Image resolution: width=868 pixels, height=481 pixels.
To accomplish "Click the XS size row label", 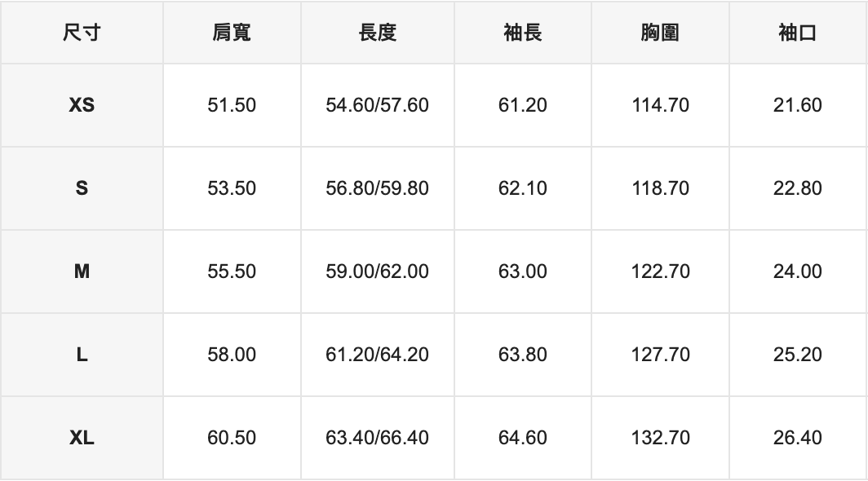I will click(x=82, y=105).
